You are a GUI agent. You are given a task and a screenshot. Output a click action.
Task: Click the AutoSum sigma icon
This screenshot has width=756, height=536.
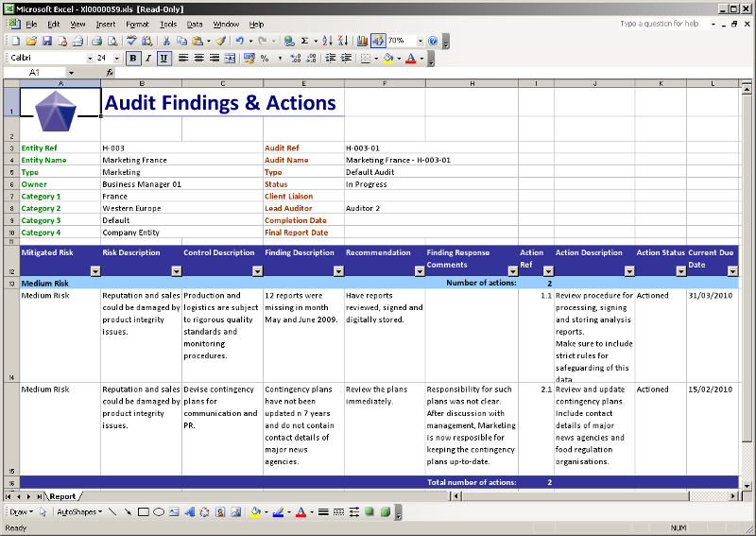[x=304, y=41]
